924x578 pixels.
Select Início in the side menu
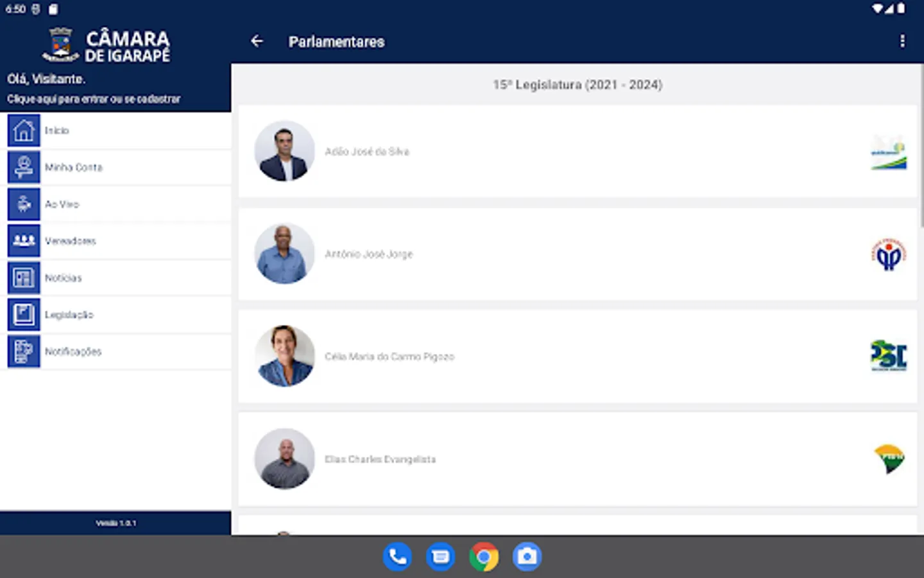pyautogui.click(x=116, y=130)
